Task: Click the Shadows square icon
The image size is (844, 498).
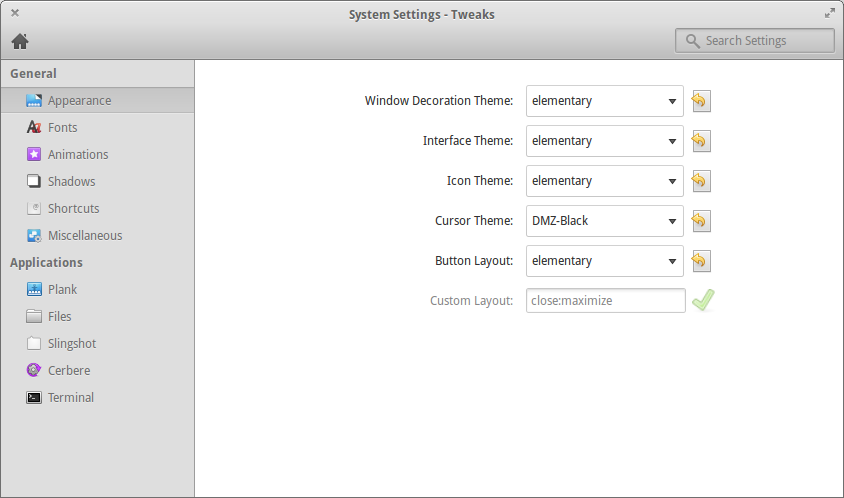Action: (x=34, y=181)
